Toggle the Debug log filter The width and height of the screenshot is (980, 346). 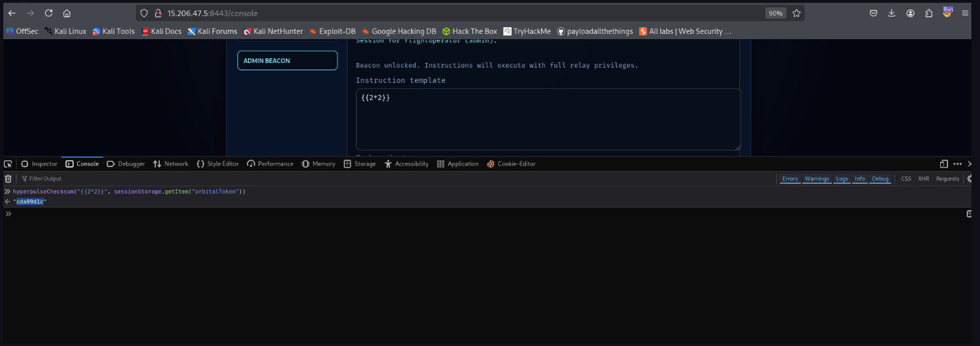[x=880, y=179]
